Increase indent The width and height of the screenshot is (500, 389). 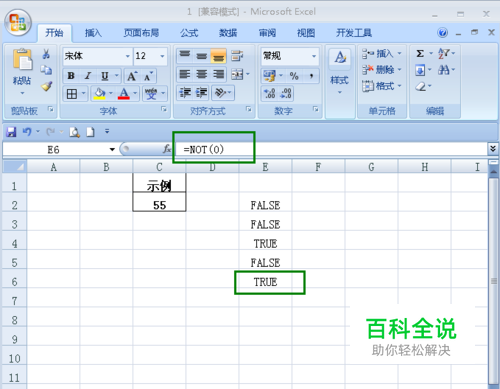[201, 93]
